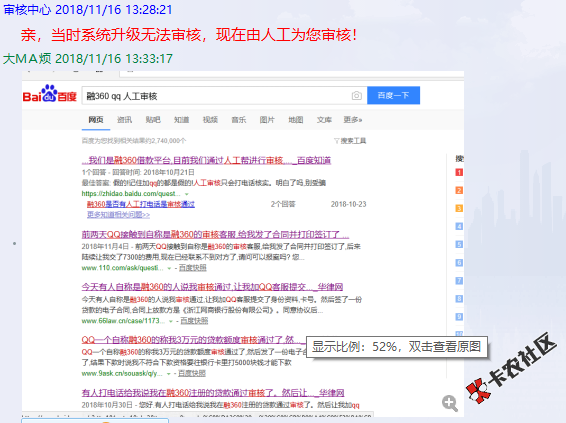Expand dropdown arrow beside www.66law.cn URL
The width and height of the screenshot is (566, 423).
[171, 321]
